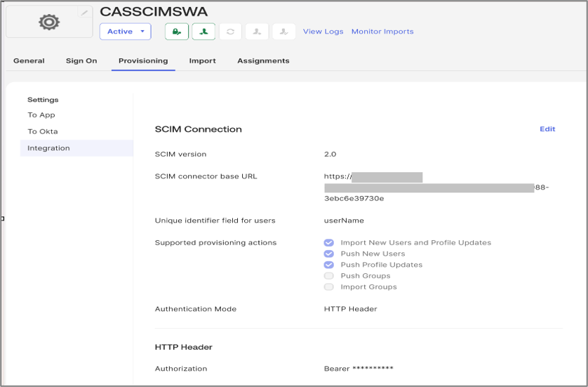This screenshot has height=387, width=588.
Task: Click the Bearer authorization token value
Action: (x=359, y=369)
